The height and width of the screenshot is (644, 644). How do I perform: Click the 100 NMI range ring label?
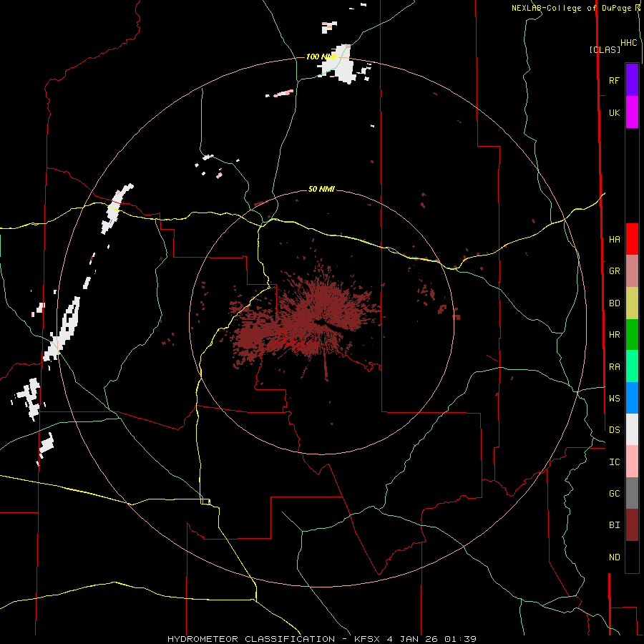[321, 57]
